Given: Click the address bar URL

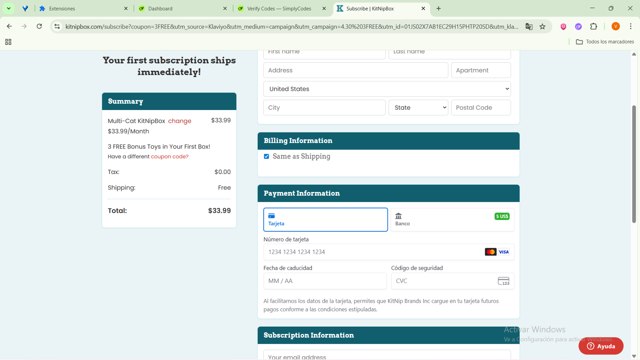Looking at the screenshot, I should coord(291,27).
